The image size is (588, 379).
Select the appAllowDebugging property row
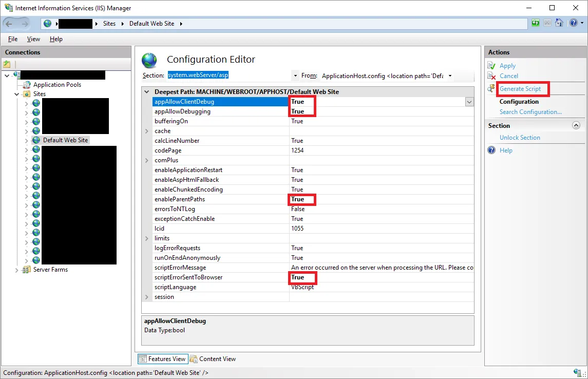(313, 111)
